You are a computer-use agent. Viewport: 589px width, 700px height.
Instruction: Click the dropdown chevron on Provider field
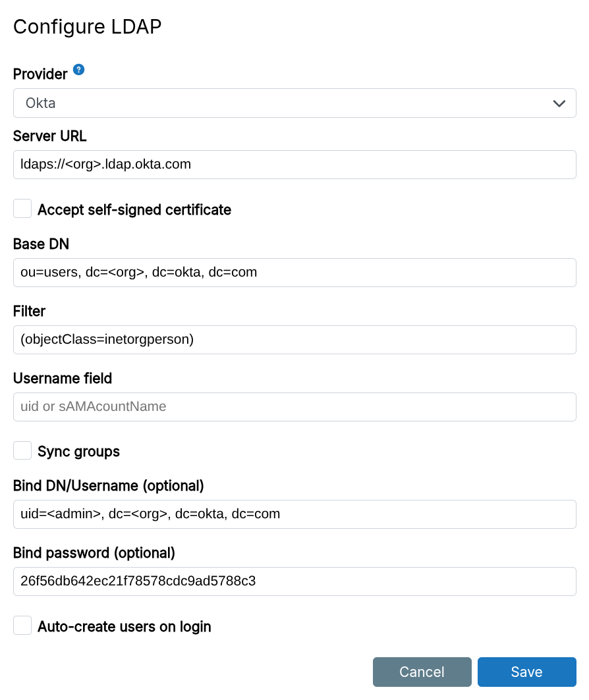click(x=559, y=103)
